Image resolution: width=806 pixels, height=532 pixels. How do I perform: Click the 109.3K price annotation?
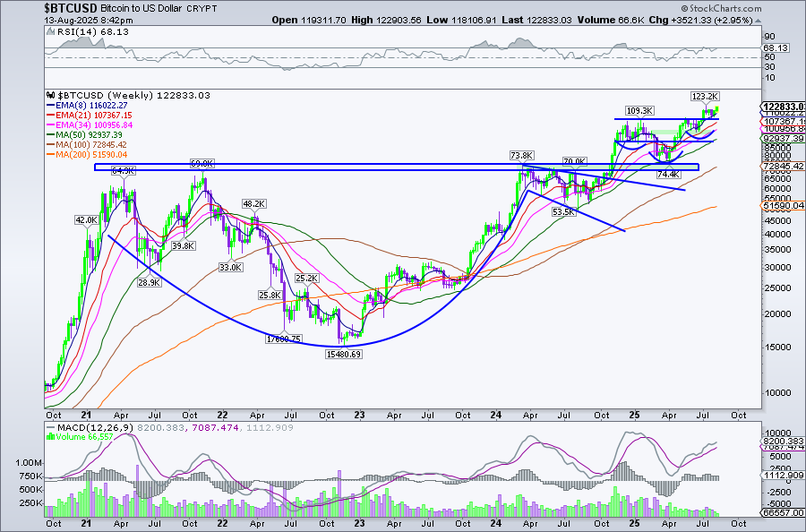(639, 110)
